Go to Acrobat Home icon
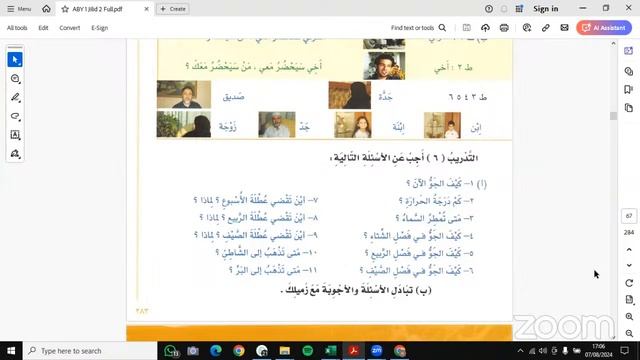640x360 pixels. (x=47, y=9)
